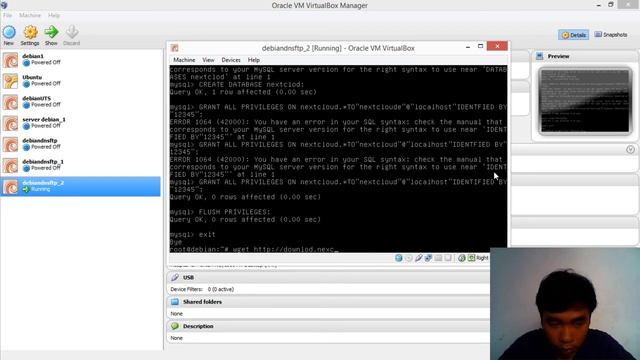Click the New machine toolbar icon
This screenshot has width=640, height=360.
(9, 32)
